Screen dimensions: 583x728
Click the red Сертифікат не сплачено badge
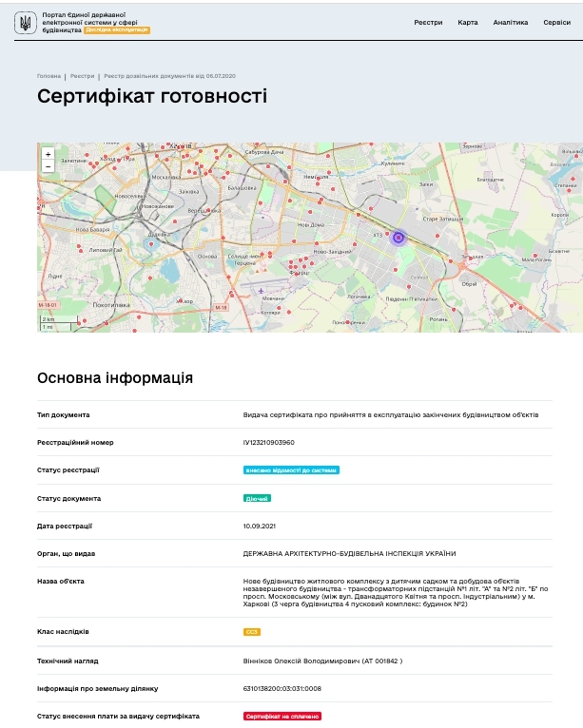[282, 717]
